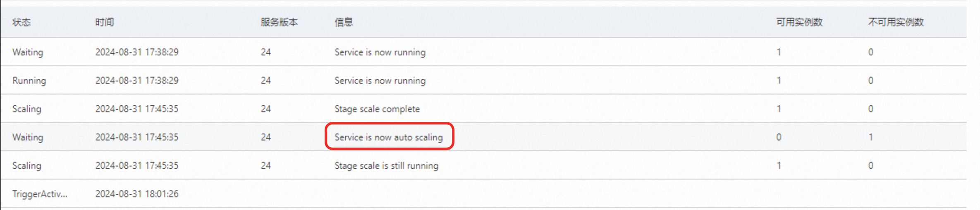Click the version 24 in the Running row
Viewport: 980px width, 210px height.
click(266, 81)
